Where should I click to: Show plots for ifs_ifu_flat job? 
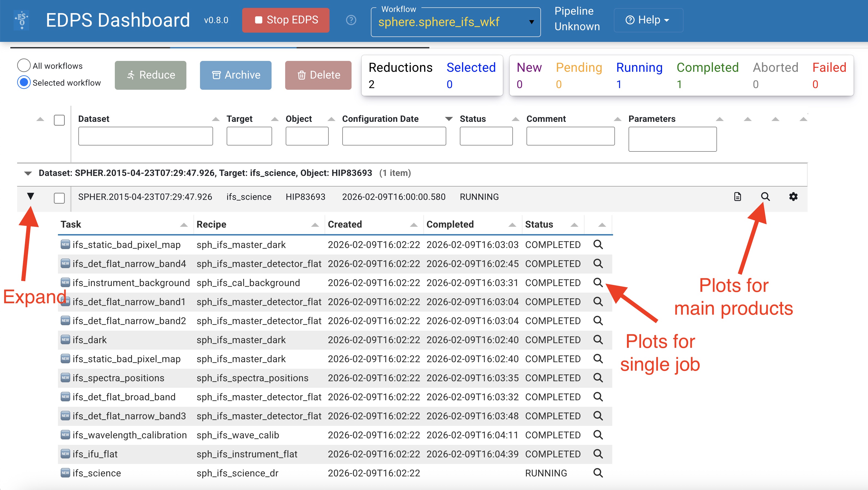click(x=598, y=454)
